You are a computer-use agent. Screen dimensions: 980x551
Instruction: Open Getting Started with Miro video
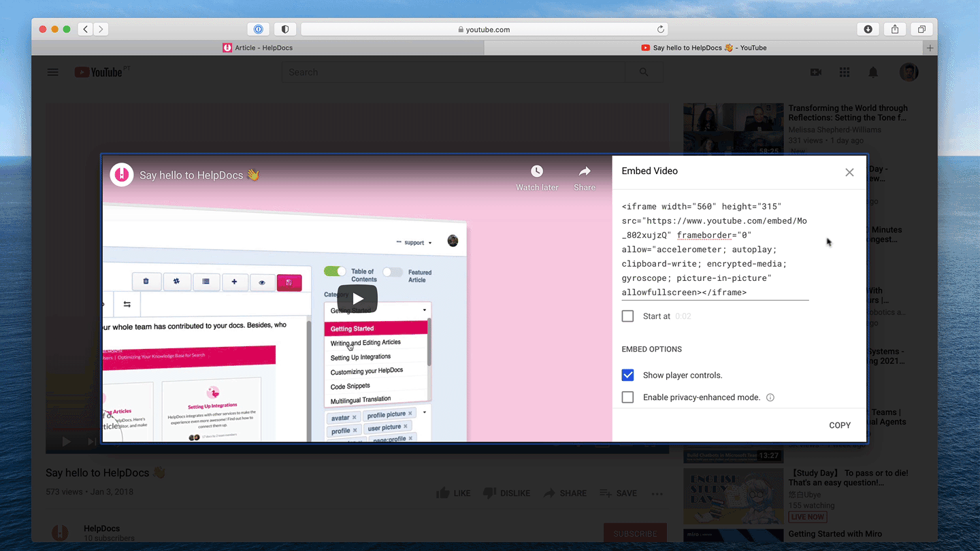(835, 534)
